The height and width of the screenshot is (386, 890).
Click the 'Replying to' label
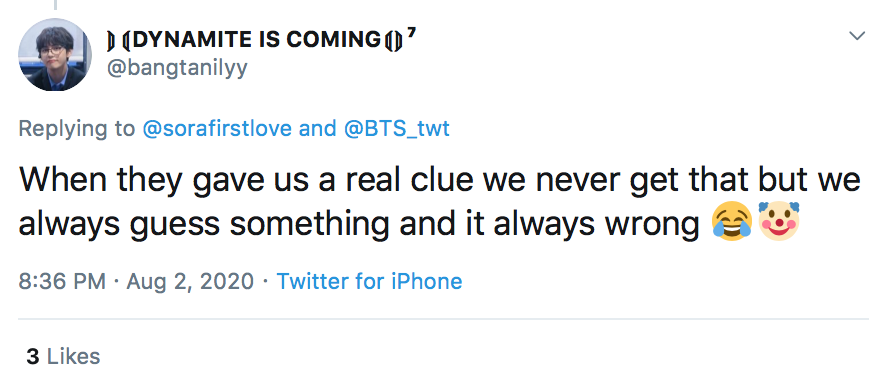pos(77,129)
